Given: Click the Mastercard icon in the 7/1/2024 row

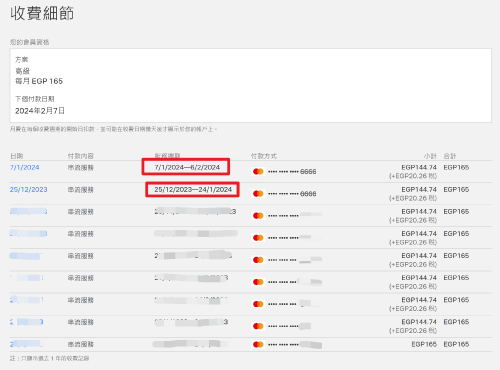Looking at the screenshot, I should coord(258,172).
